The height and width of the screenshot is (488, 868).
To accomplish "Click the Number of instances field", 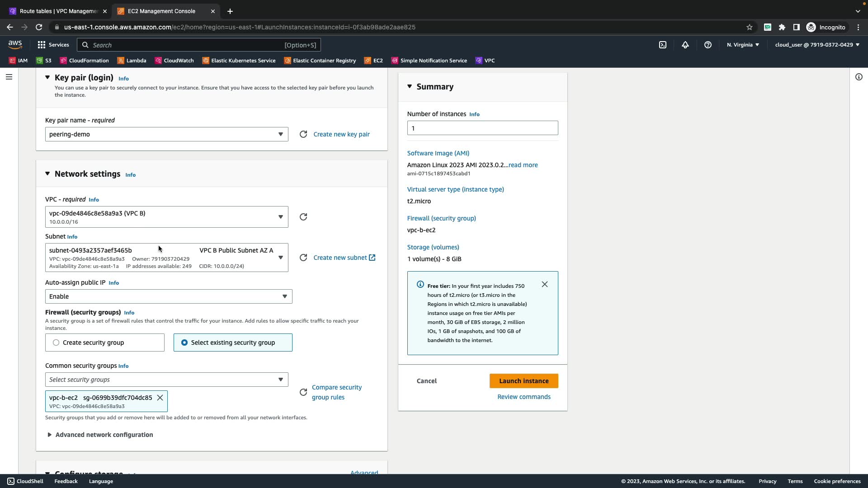I will click(482, 128).
